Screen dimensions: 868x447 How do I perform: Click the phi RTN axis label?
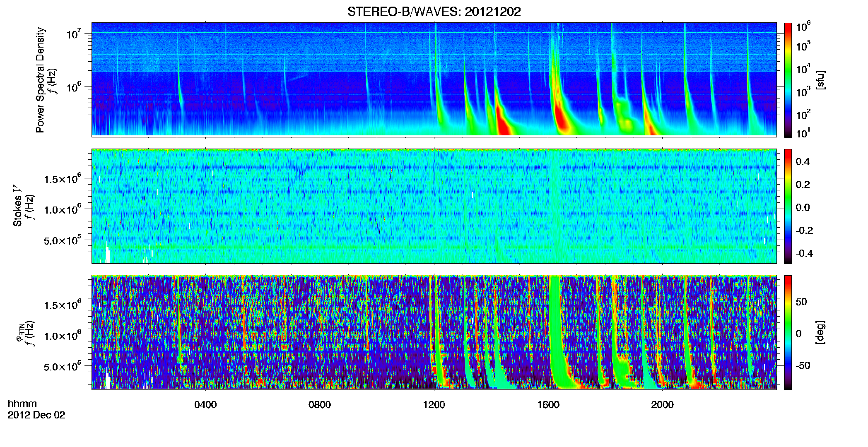[x=19, y=333]
